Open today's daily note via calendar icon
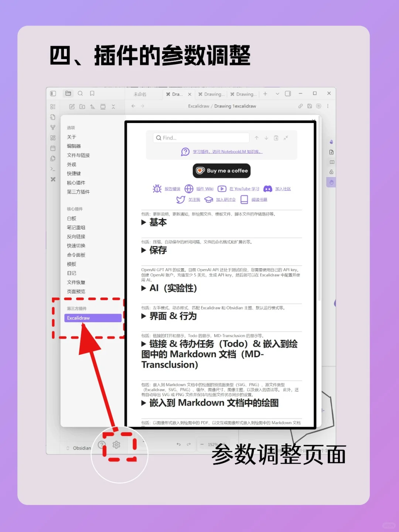Image resolution: width=399 pixels, height=532 pixels. coord(53,147)
